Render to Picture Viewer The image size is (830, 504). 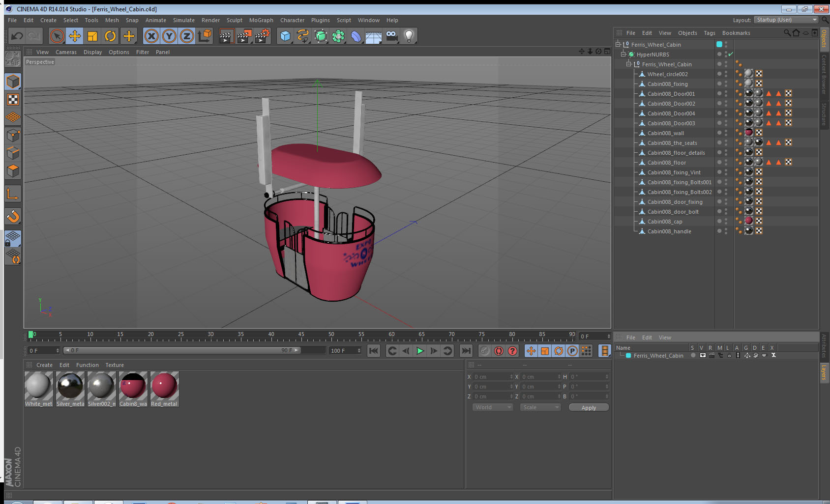coord(244,36)
